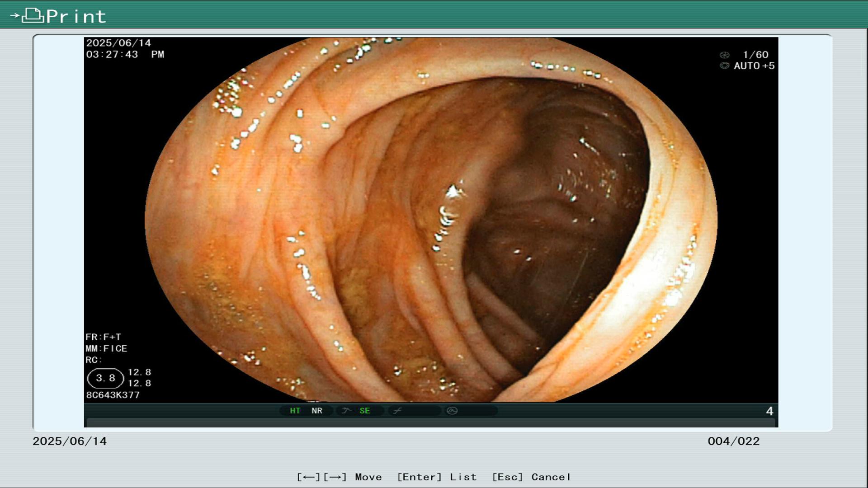868x488 pixels.
Task: Click the Print title text
Action: click(76, 17)
